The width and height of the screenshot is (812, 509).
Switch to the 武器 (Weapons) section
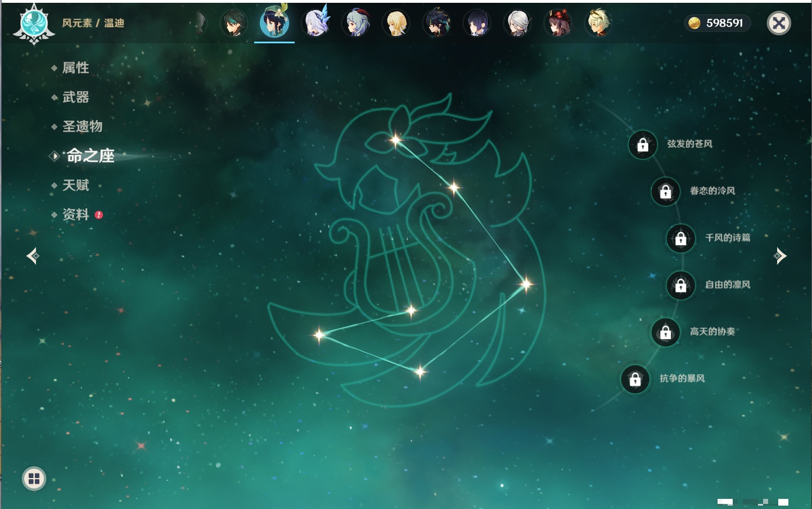tap(75, 97)
